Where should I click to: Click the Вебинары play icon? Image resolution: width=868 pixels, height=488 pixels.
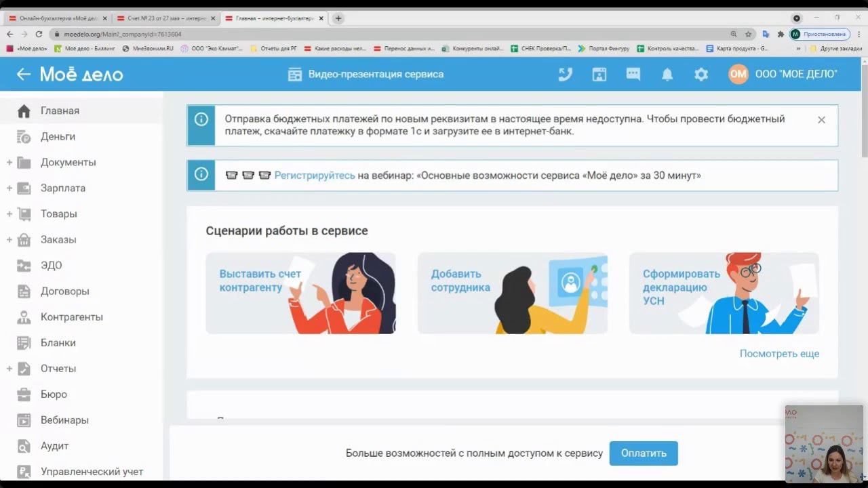[24, 420]
